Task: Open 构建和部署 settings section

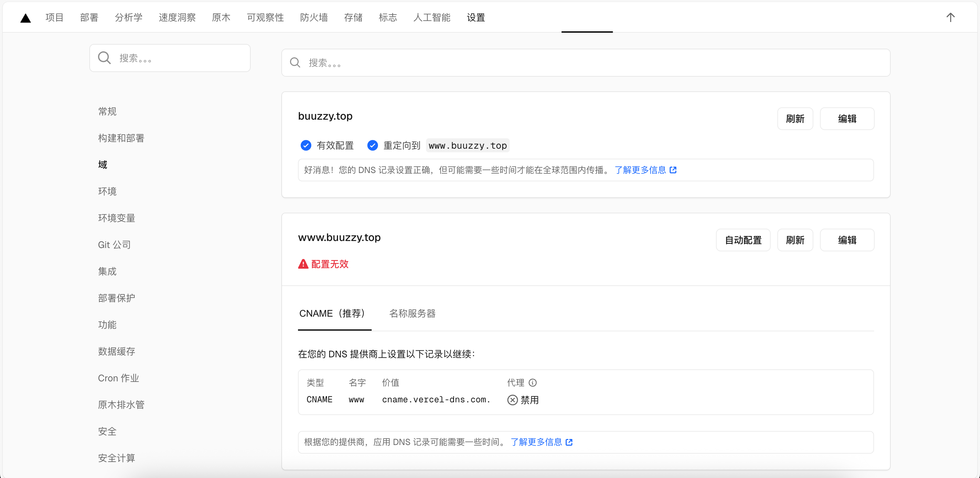Action: [121, 138]
